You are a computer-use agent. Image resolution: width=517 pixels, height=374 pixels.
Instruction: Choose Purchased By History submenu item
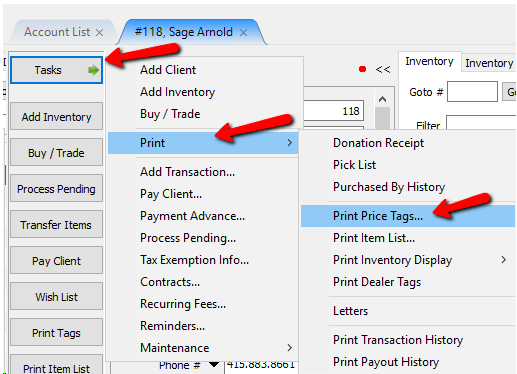(x=389, y=187)
